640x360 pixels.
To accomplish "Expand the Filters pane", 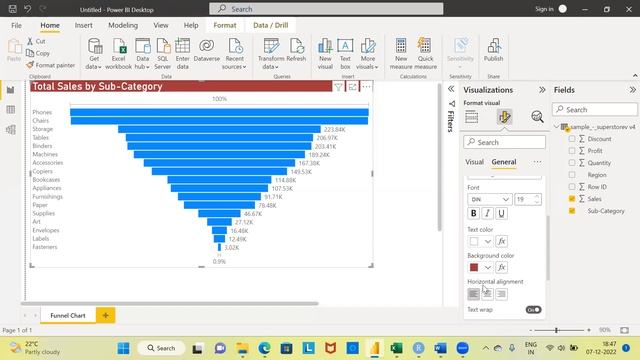I will (x=451, y=89).
